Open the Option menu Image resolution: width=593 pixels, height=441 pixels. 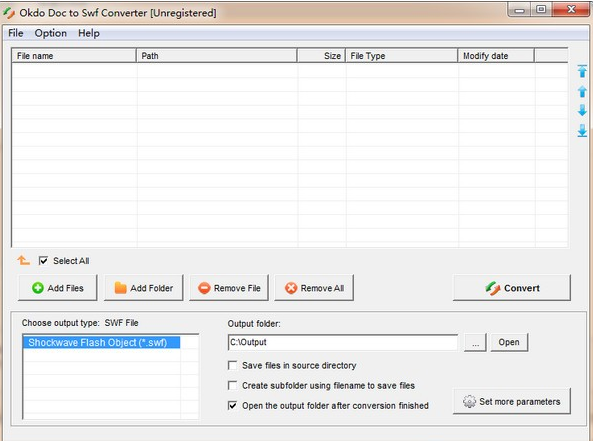(x=51, y=33)
